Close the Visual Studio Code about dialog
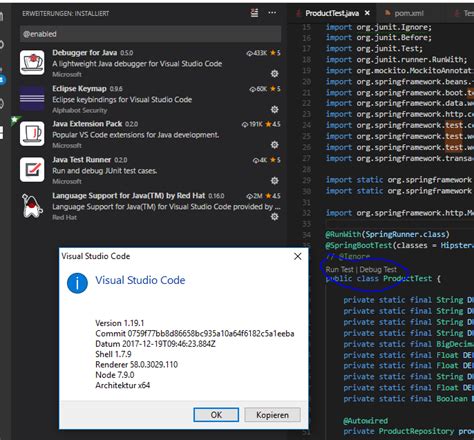Image resolution: width=474 pixels, height=440 pixels. [x=298, y=256]
